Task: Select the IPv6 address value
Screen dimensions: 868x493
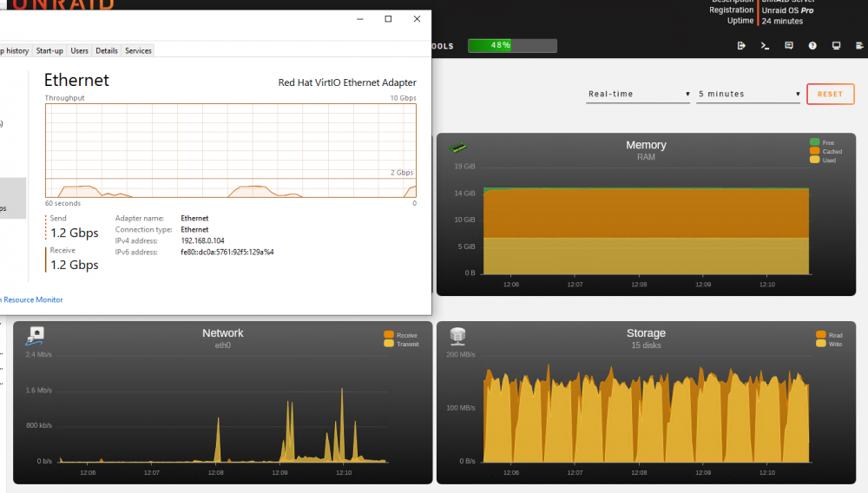Action: point(227,252)
